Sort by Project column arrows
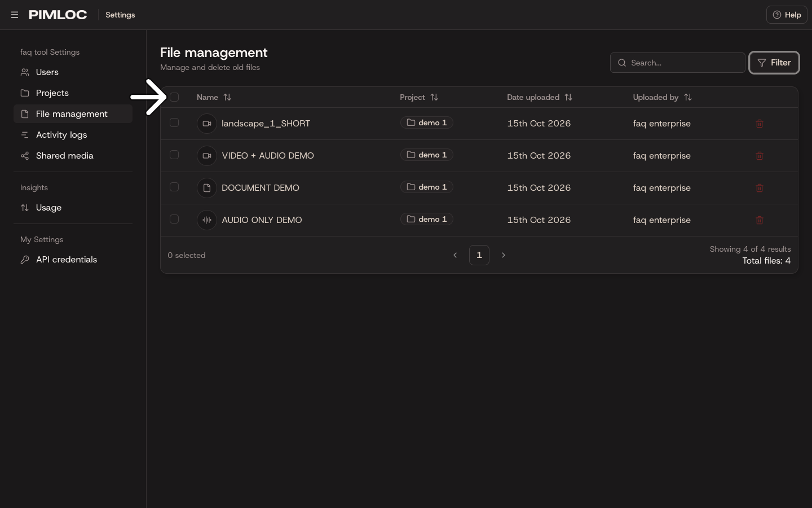812x508 pixels. [434, 97]
